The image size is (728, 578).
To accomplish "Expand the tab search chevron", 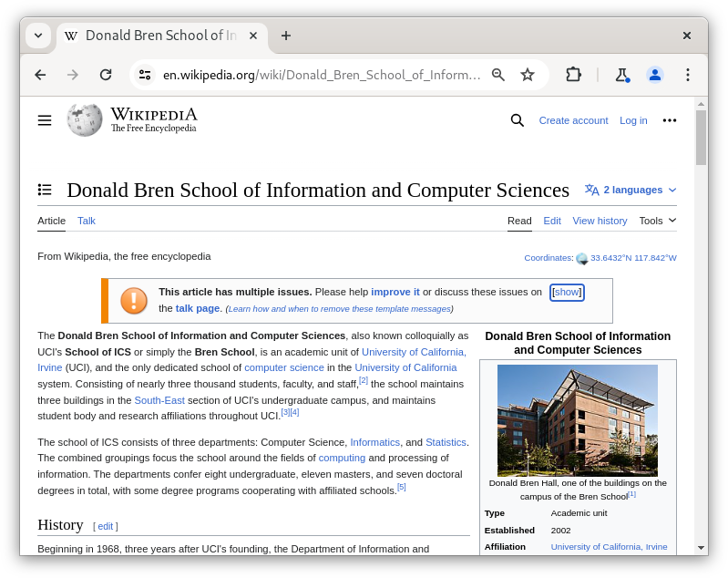I will [38, 36].
